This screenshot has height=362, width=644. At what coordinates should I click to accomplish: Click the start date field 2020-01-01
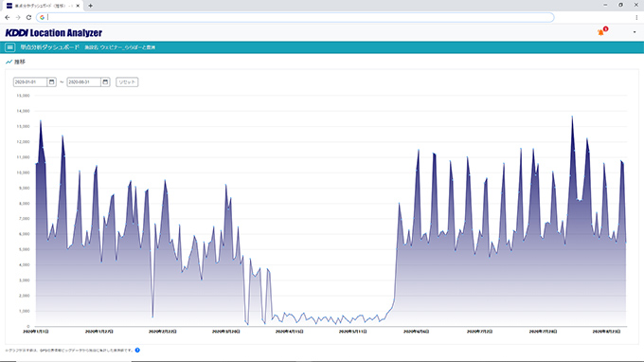point(30,81)
